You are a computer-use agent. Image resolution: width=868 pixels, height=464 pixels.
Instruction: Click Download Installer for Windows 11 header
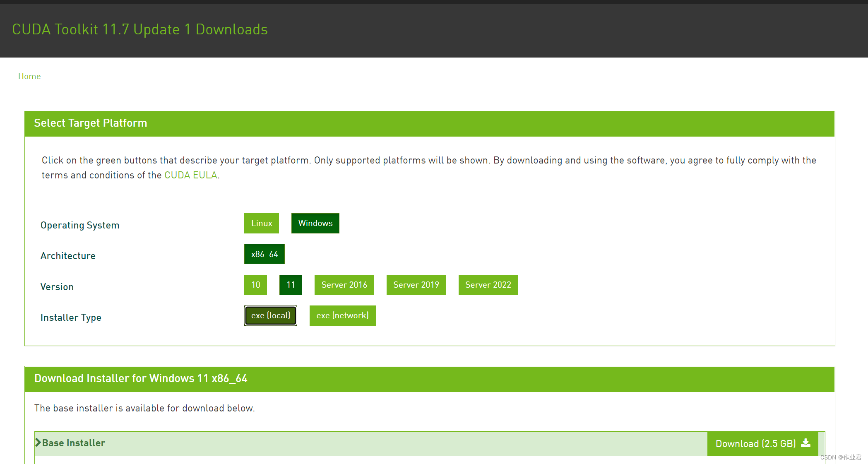141,378
